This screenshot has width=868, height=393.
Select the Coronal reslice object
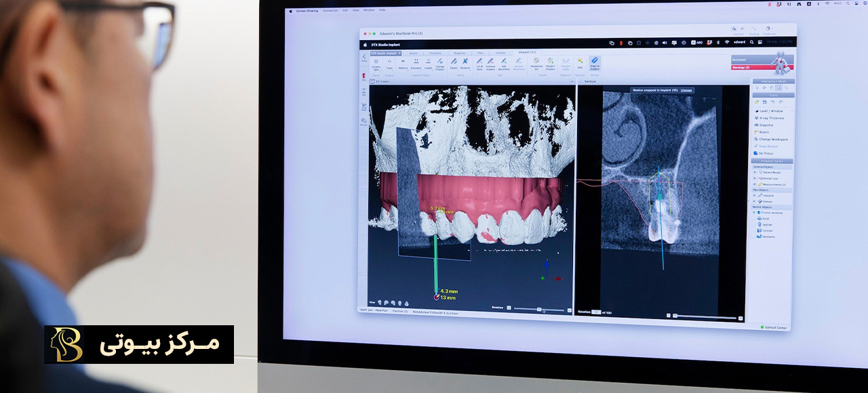click(x=765, y=230)
